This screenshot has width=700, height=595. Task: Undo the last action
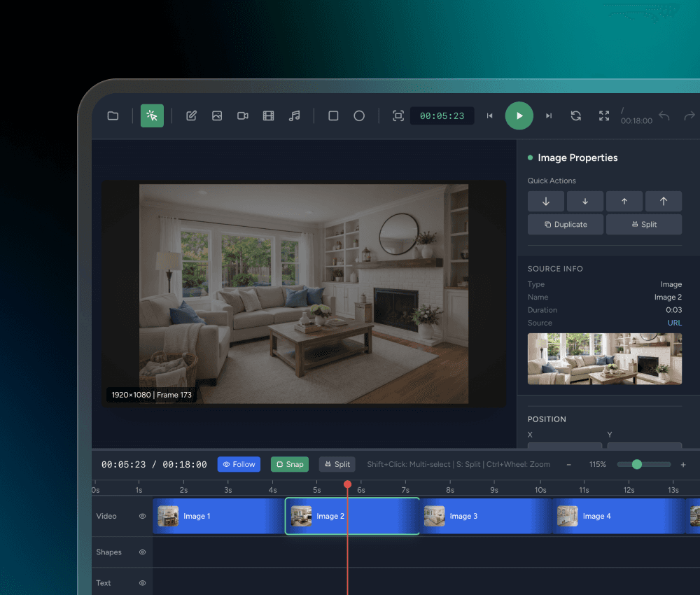(x=664, y=116)
